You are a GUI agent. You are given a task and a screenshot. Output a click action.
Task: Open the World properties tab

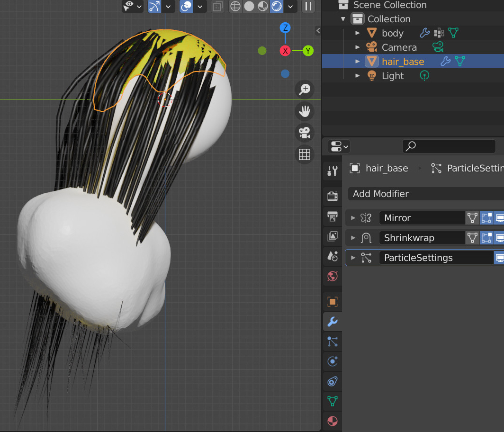[x=333, y=276]
